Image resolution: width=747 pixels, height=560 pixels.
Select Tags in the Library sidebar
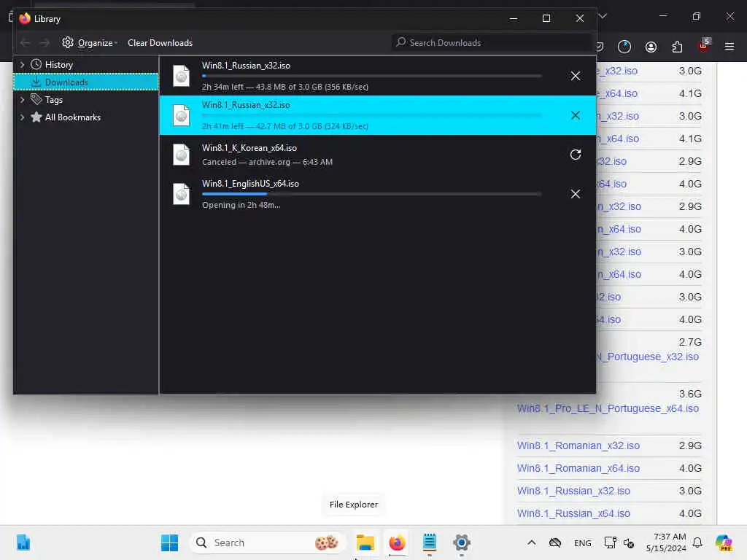(54, 99)
